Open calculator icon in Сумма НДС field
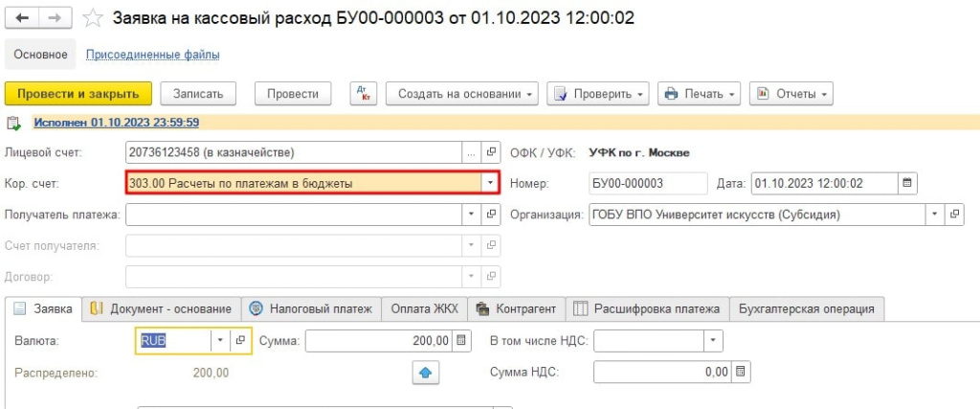 pos(741,372)
